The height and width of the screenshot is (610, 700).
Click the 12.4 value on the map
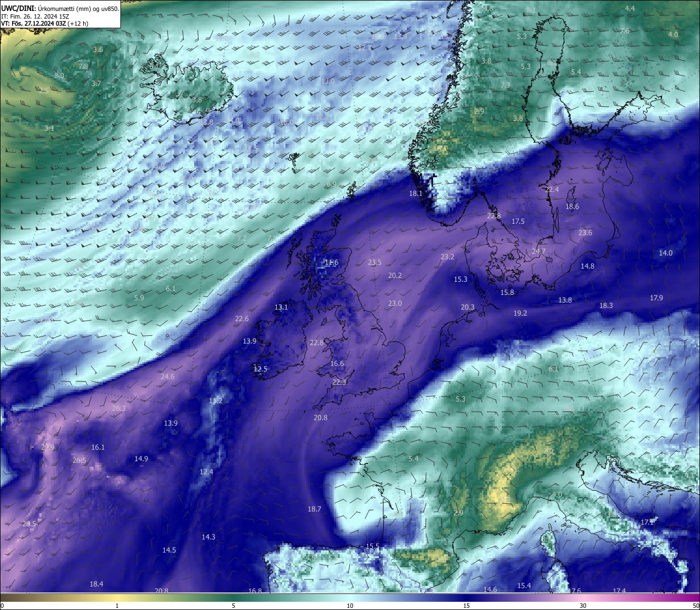click(x=206, y=472)
